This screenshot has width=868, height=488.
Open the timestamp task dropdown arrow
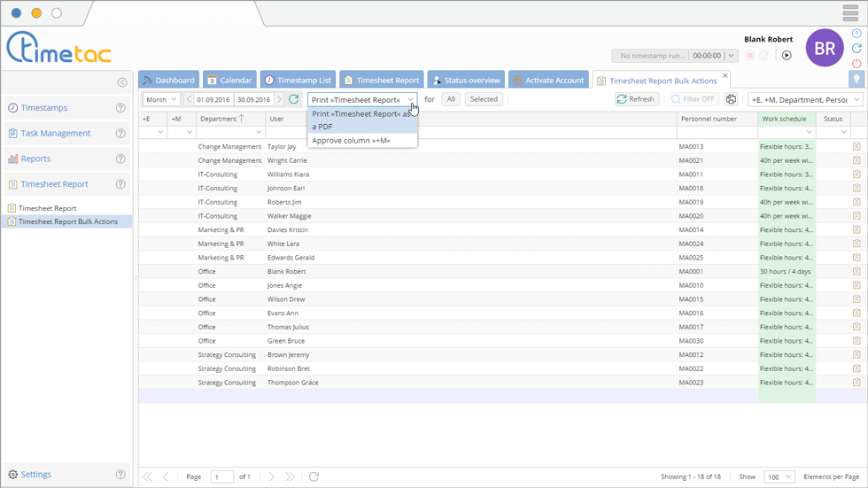point(732,55)
